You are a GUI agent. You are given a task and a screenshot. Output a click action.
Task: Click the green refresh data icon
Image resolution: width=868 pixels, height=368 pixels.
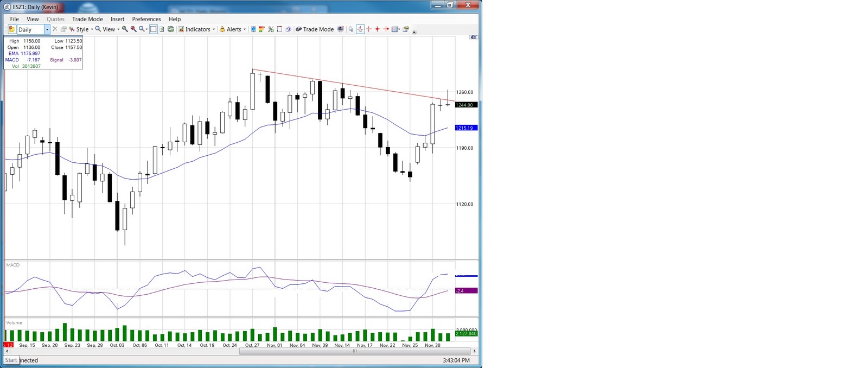click(170, 29)
